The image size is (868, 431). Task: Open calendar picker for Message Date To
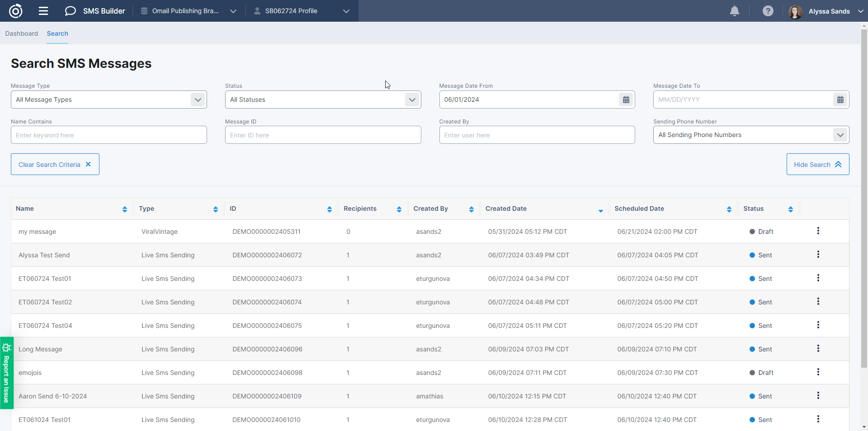point(840,99)
